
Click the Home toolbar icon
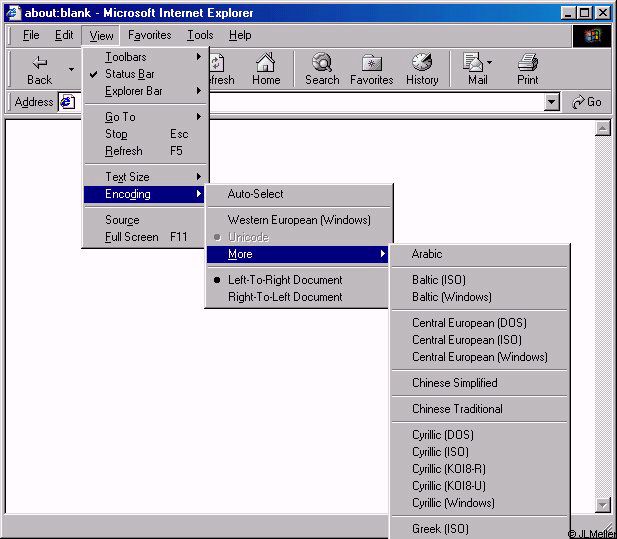pyautogui.click(x=266, y=62)
